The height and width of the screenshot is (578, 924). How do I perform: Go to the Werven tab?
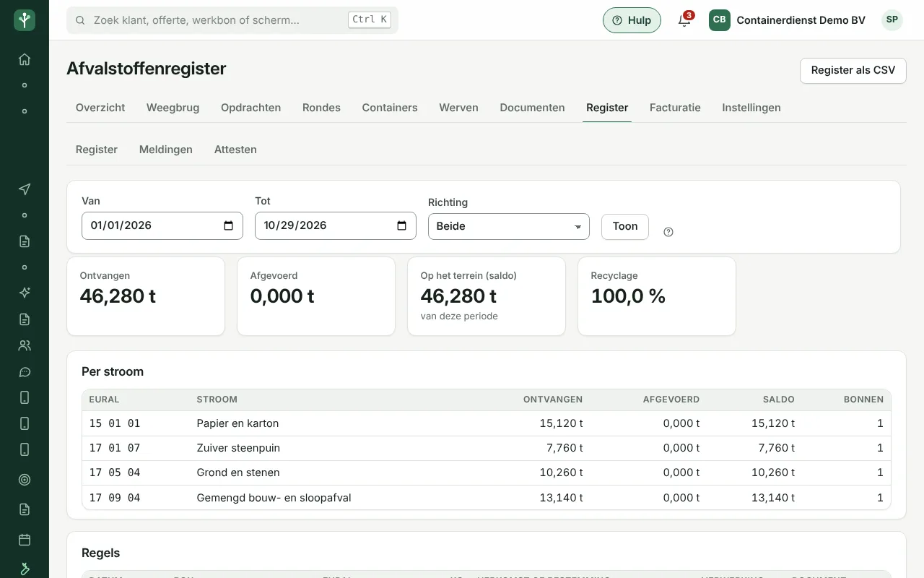pos(458,108)
